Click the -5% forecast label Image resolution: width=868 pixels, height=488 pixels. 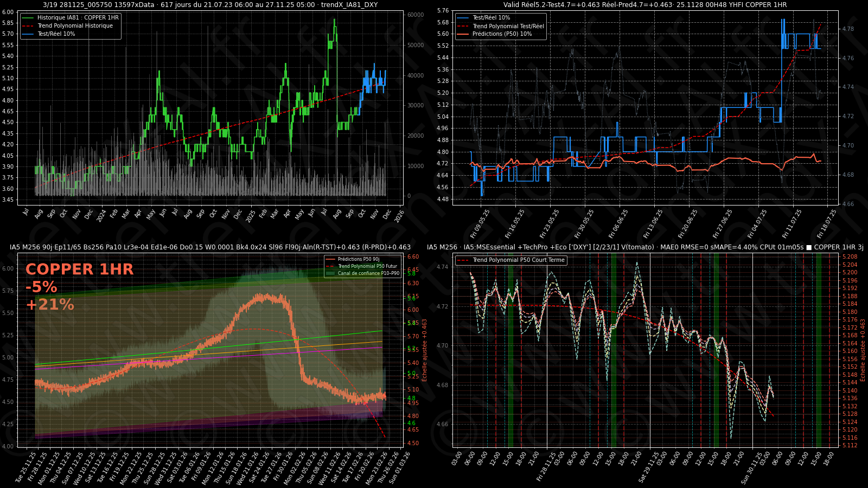tap(41, 287)
